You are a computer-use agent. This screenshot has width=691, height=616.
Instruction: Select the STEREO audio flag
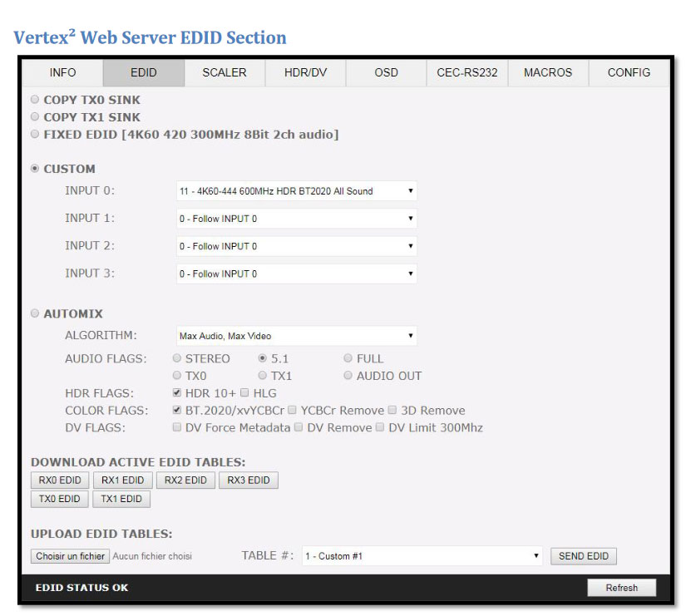[175, 358]
